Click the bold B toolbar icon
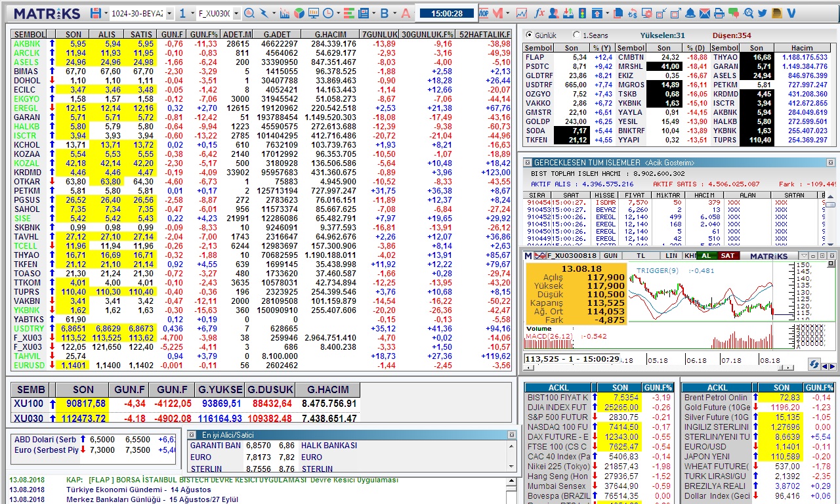 (385, 13)
